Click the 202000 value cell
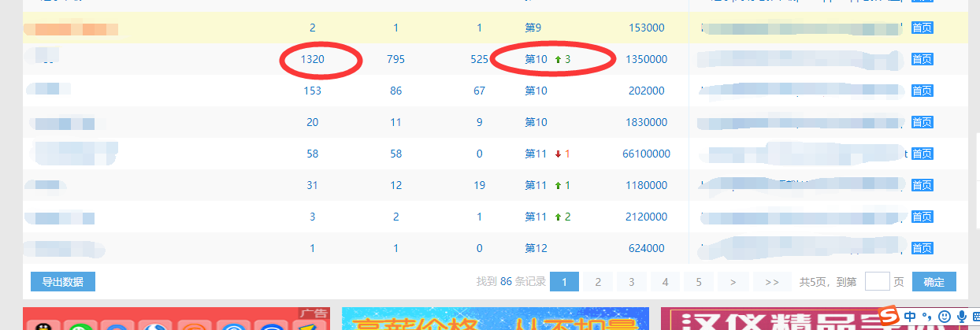The height and width of the screenshot is (330, 980). pyautogui.click(x=647, y=91)
